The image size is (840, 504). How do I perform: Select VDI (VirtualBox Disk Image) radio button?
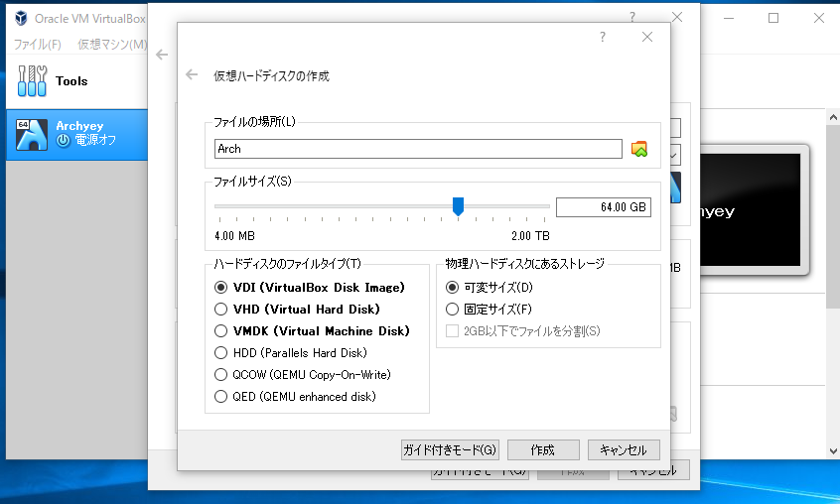pos(220,288)
